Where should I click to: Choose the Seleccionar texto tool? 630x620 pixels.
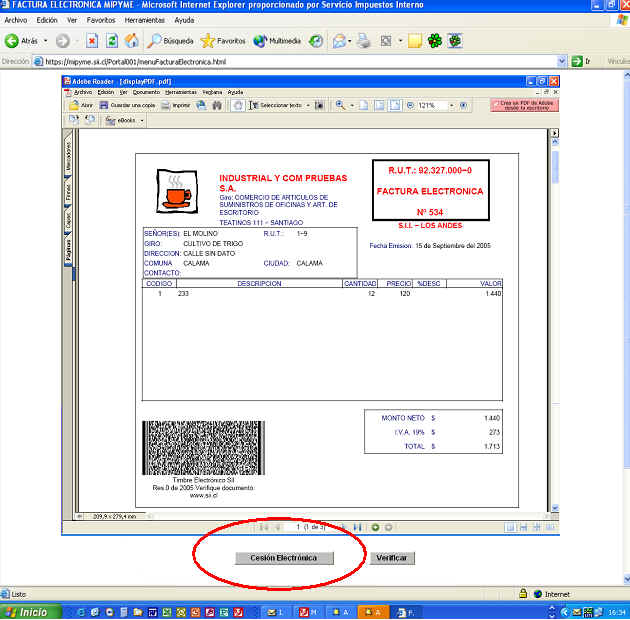pyautogui.click(x=275, y=105)
